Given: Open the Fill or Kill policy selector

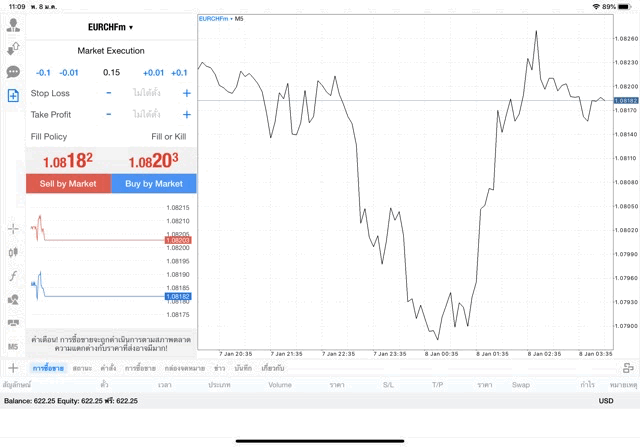Looking at the screenshot, I should (168, 136).
